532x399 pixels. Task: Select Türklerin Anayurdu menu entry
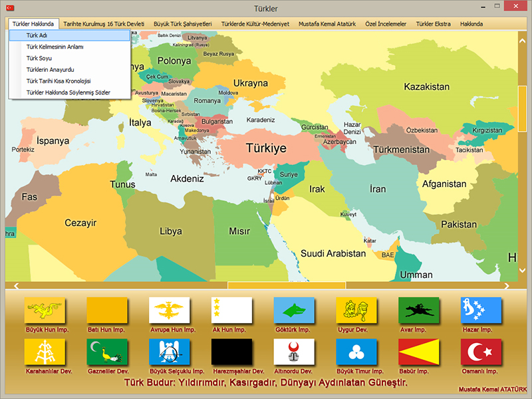[50, 69]
